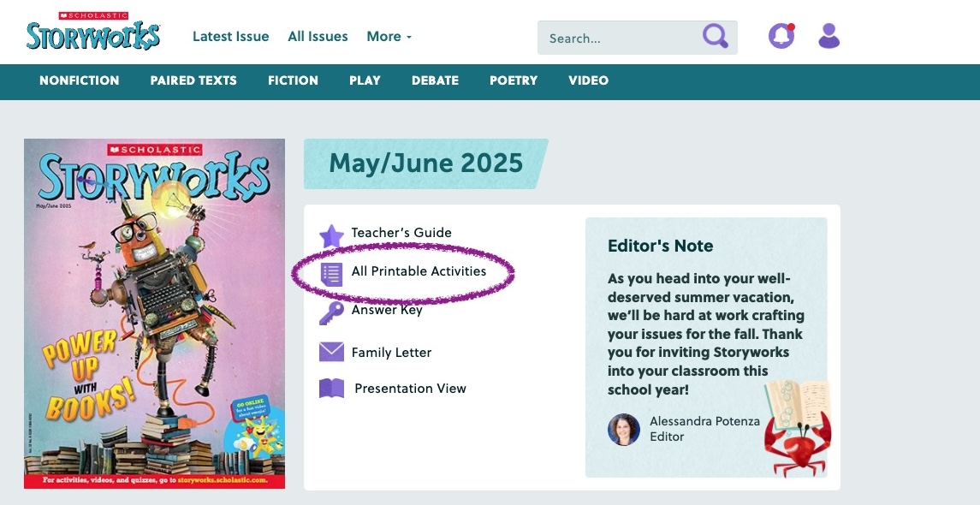This screenshot has width=980, height=505.
Task: Click the star icon beside Teacher's Guide
Action: 331,235
